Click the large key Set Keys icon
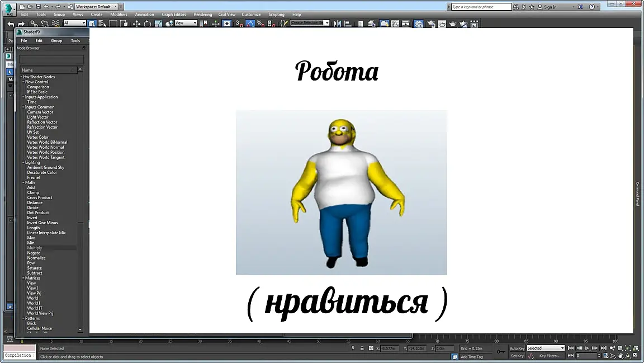This screenshot has width=644, height=363. click(x=501, y=352)
